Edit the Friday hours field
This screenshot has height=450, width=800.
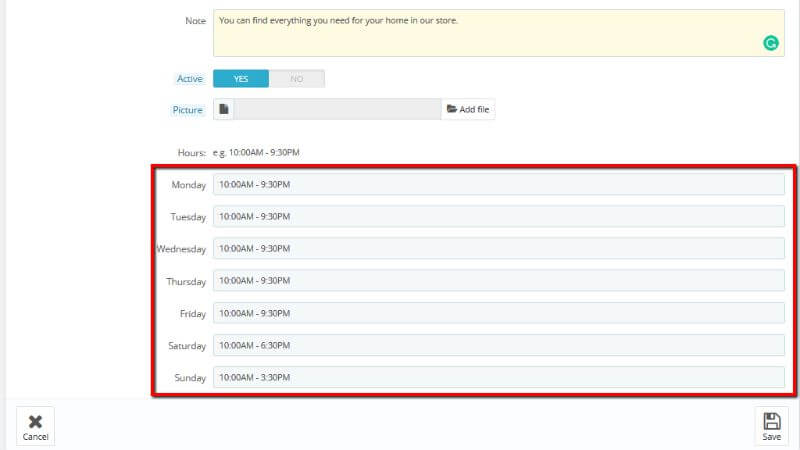[x=498, y=313]
